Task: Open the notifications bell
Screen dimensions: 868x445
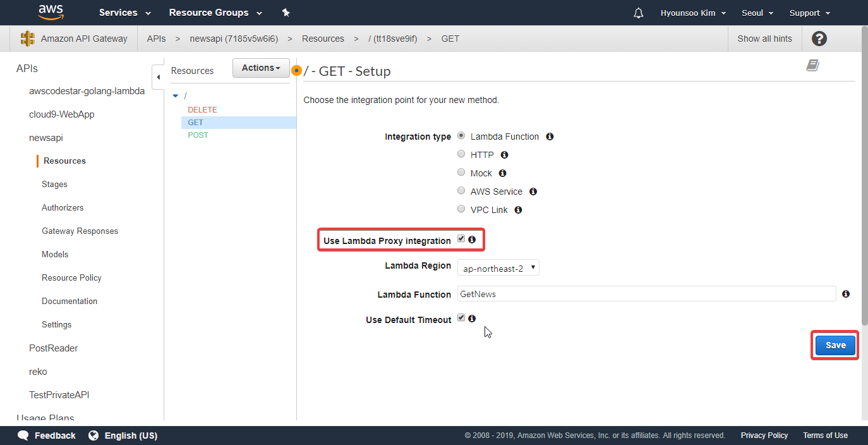Action: coord(639,13)
